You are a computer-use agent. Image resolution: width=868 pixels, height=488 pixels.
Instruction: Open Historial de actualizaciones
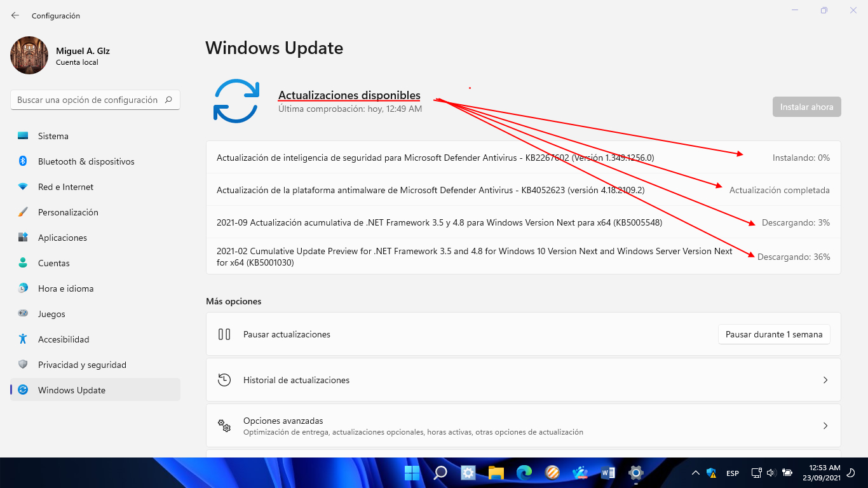(524, 380)
